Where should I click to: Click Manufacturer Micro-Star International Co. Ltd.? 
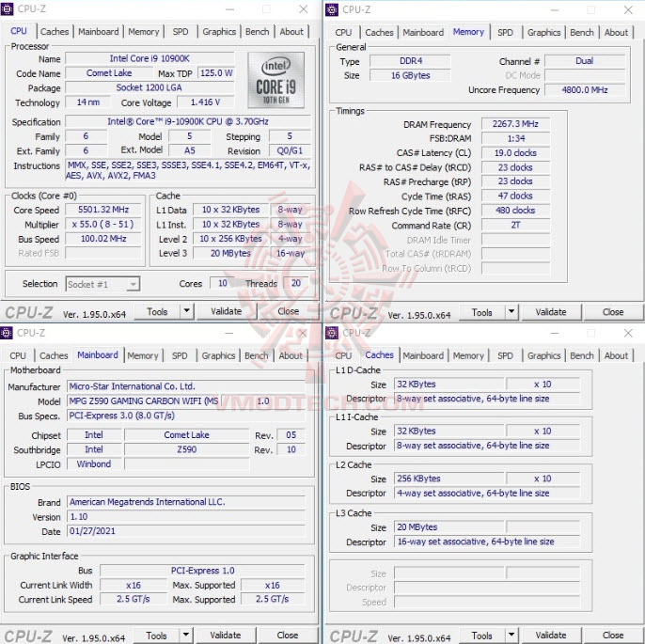(x=186, y=386)
